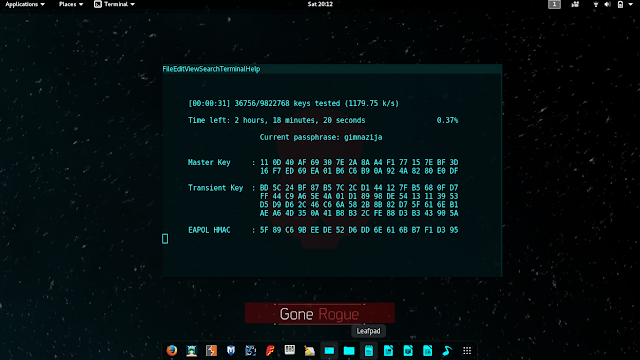Viewport: 640px width, 360px height.
Task: Click 'Current passphrase: gimnazija' text
Action: coord(321,137)
